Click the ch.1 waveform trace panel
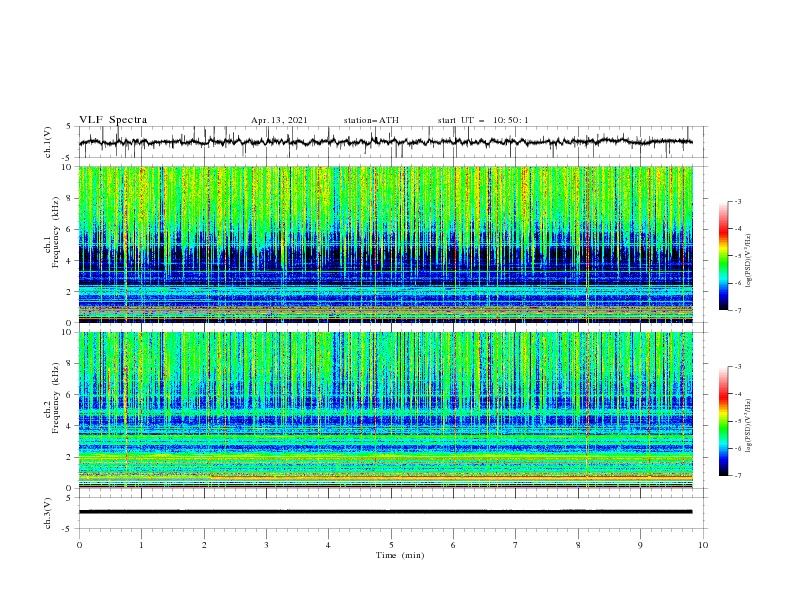Image resolution: width=792 pixels, height=612 pixels. [393, 142]
